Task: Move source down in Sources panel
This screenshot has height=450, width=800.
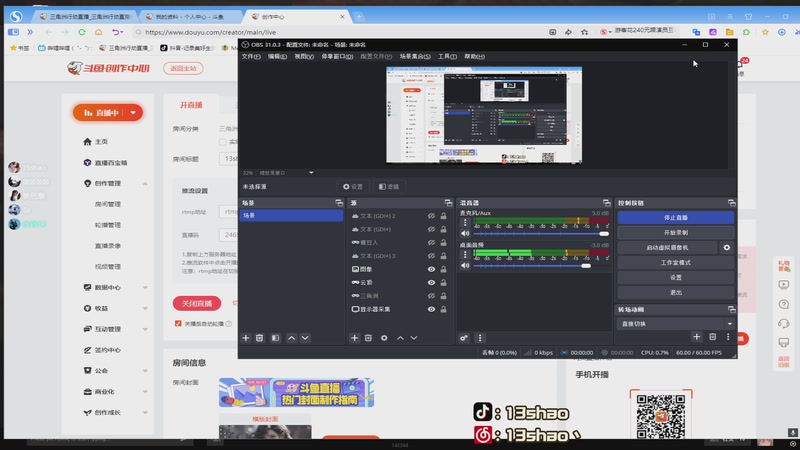Action: (x=414, y=338)
